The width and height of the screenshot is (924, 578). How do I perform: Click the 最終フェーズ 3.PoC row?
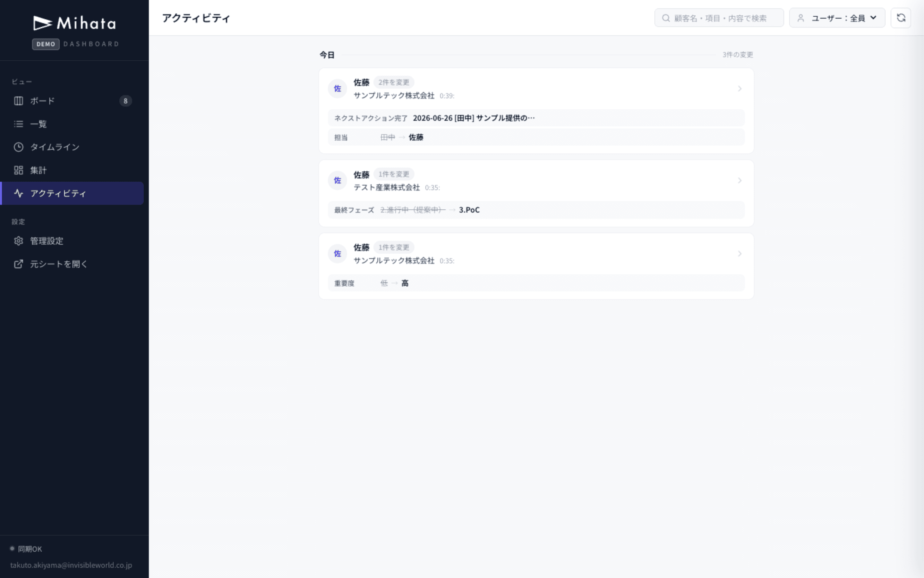536,210
